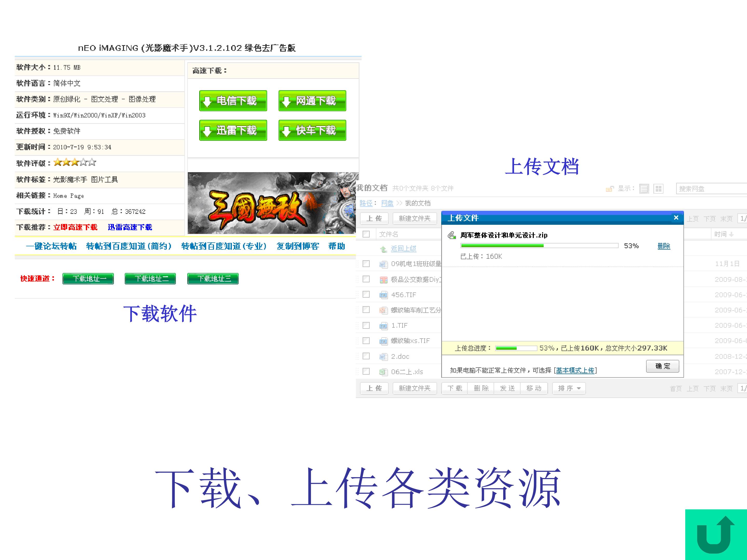Click the 456.TIF file icon
The width and height of the screenshot is (747, 560).
[383, 295]
